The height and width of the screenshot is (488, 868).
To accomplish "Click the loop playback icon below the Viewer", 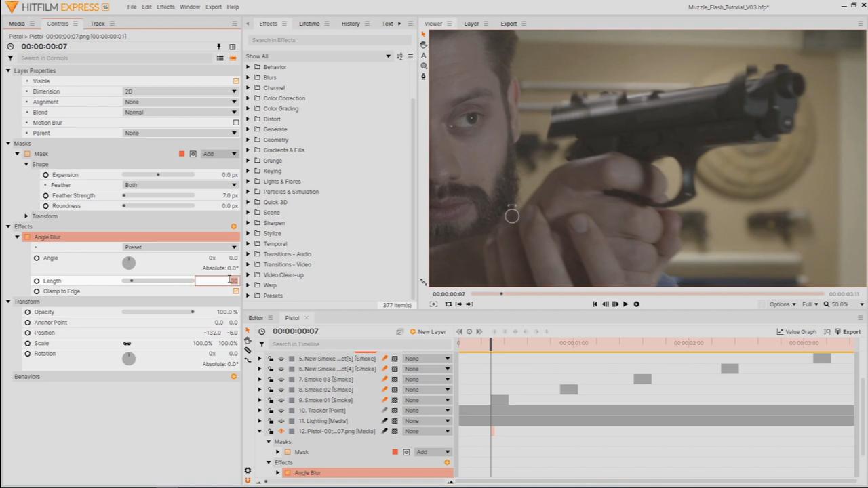I will click(x=448, y=304).
